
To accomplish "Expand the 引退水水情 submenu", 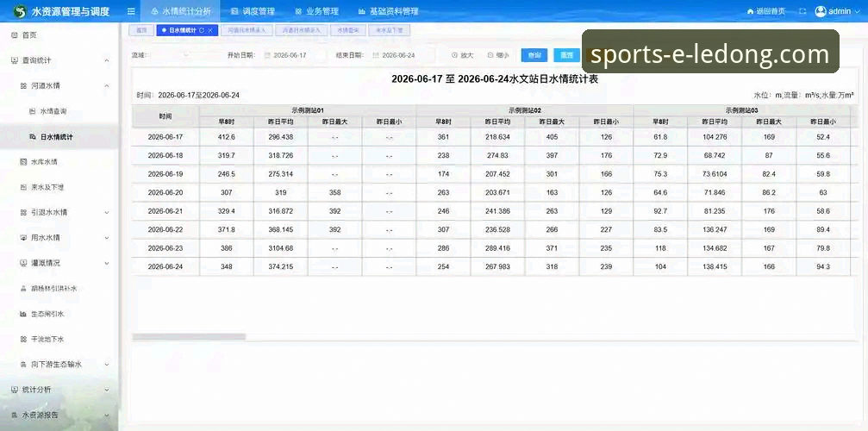I will [107, 212].
